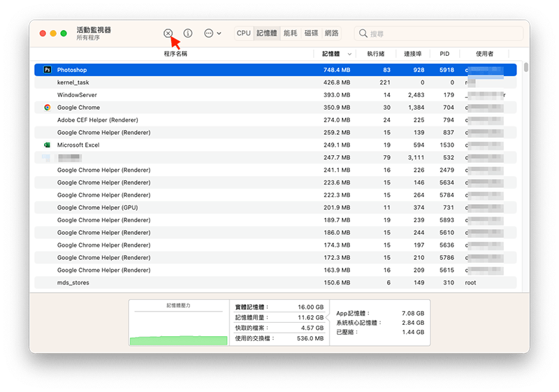Select Google Chrome Helper (GPU) row
Image resolution: width=559 pixels, height=392 pixels.
click(275, 208)
